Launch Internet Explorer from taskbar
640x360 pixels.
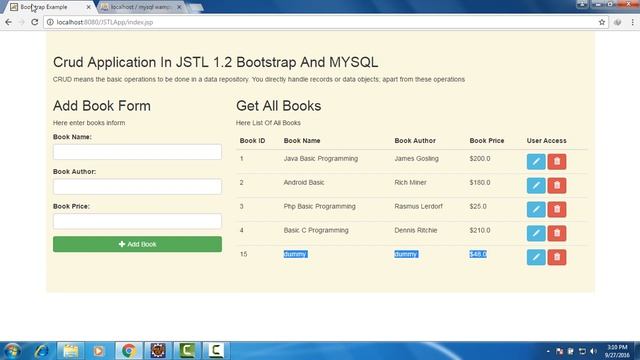coord(41,351)
